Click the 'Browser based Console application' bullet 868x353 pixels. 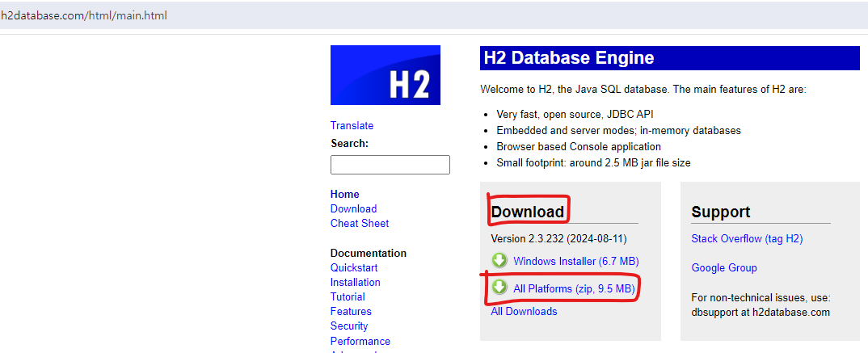coord(579,147)
